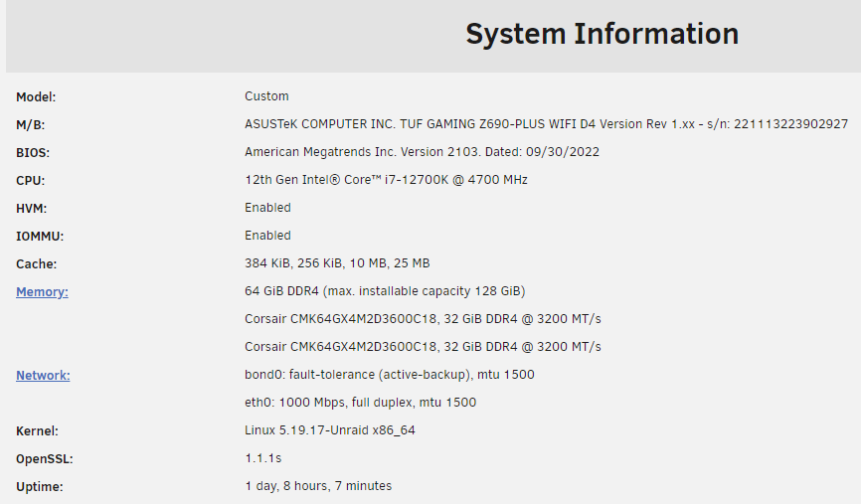Click the Model: label
This screenshot has width=861, height=504.
click(x=36, y=97)
